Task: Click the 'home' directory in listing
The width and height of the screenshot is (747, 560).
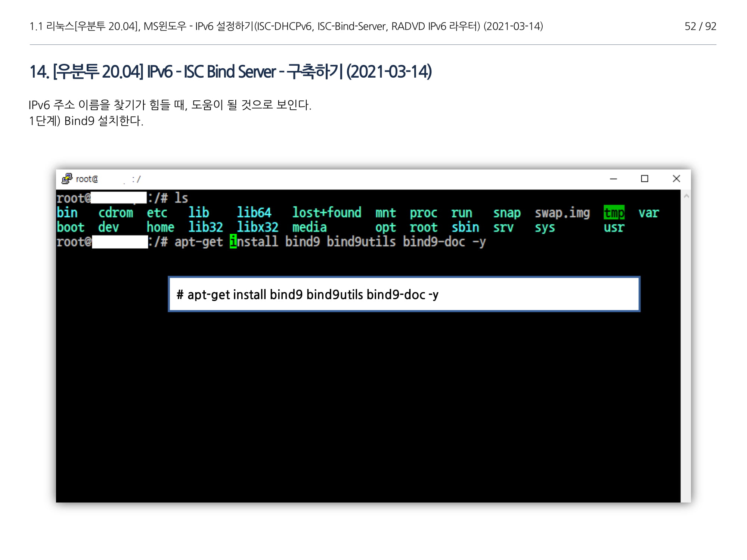Action: [x=160, y=227]
